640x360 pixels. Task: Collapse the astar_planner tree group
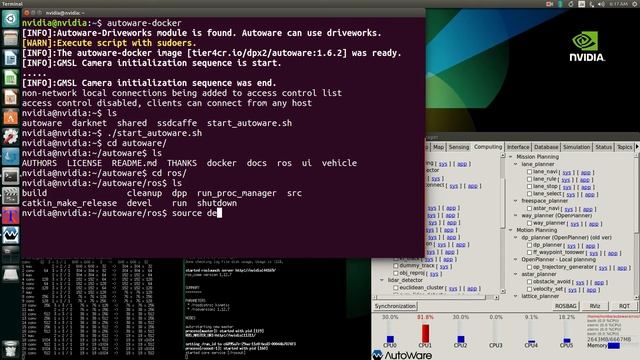coord(516,274)
